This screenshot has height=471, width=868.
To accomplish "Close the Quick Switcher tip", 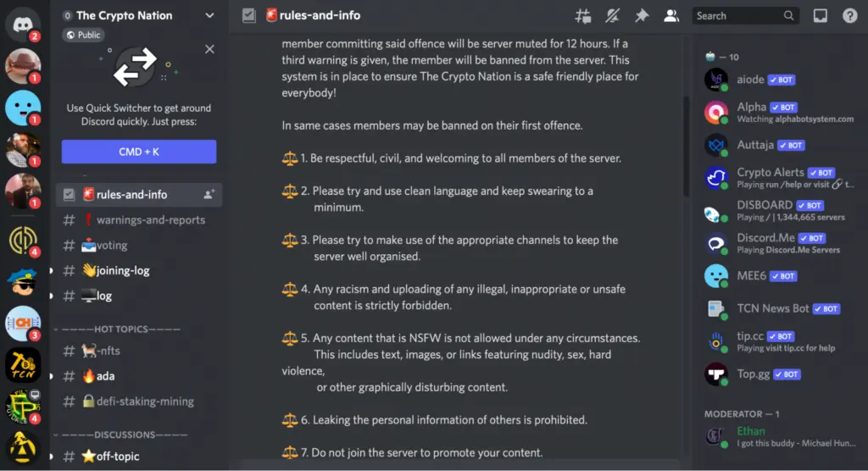I will pos(209,49).
